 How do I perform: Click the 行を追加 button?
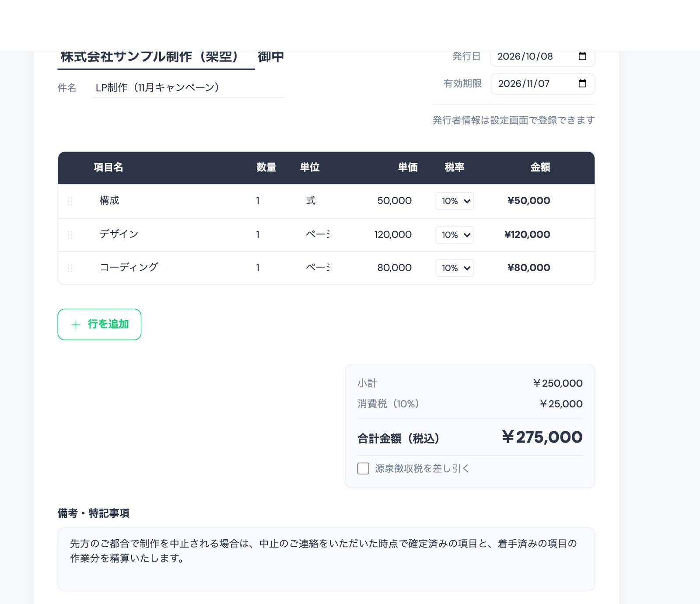point(99,325)
